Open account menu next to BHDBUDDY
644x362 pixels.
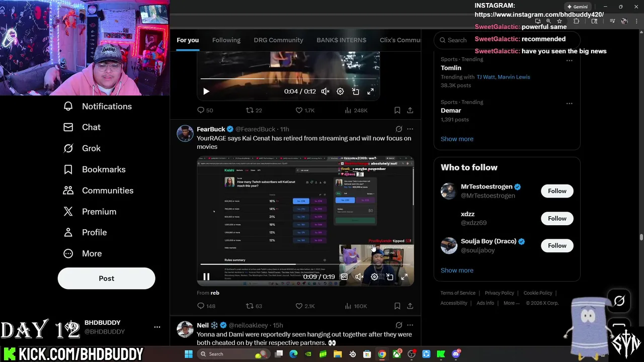click(157, 327)
